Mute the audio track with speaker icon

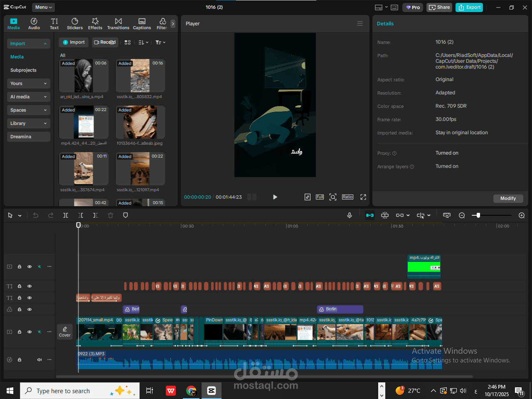click(x=39, y=360)
